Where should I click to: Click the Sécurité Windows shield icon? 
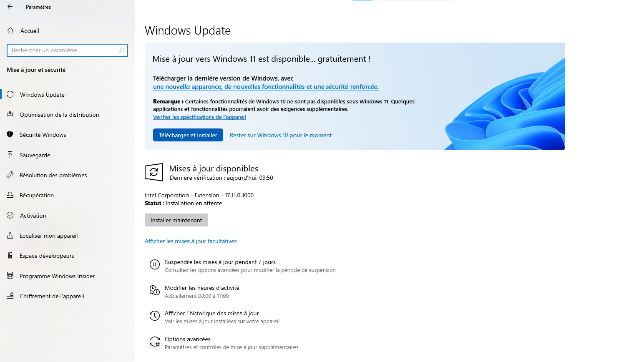point(10,135)
